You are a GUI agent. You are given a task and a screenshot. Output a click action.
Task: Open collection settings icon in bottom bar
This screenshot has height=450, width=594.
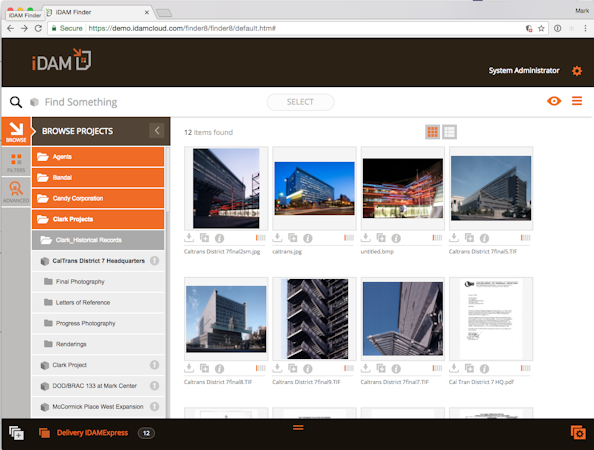pos(578,433)
